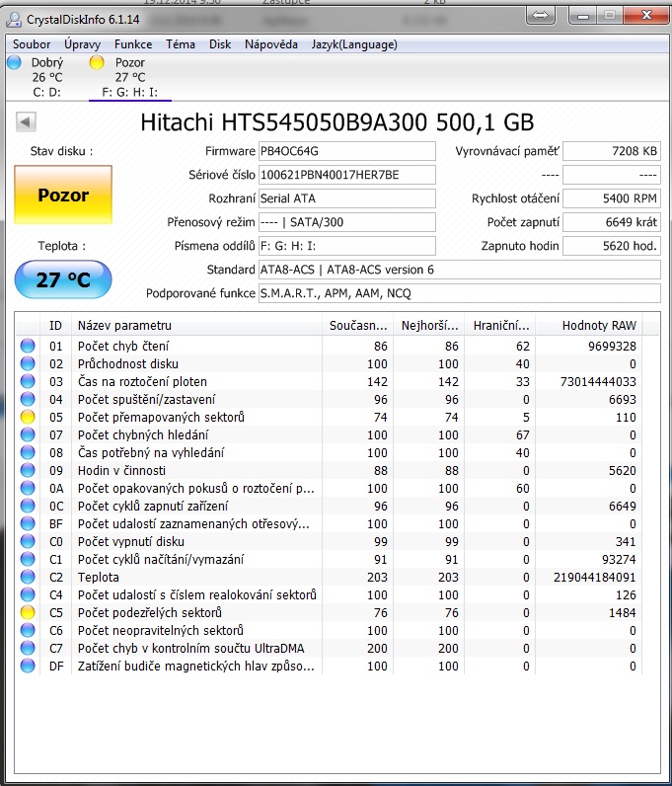The width and height of the screenshot is (672, 786).
Task: Click status orb for row ID C4
Action: [28, 594]
